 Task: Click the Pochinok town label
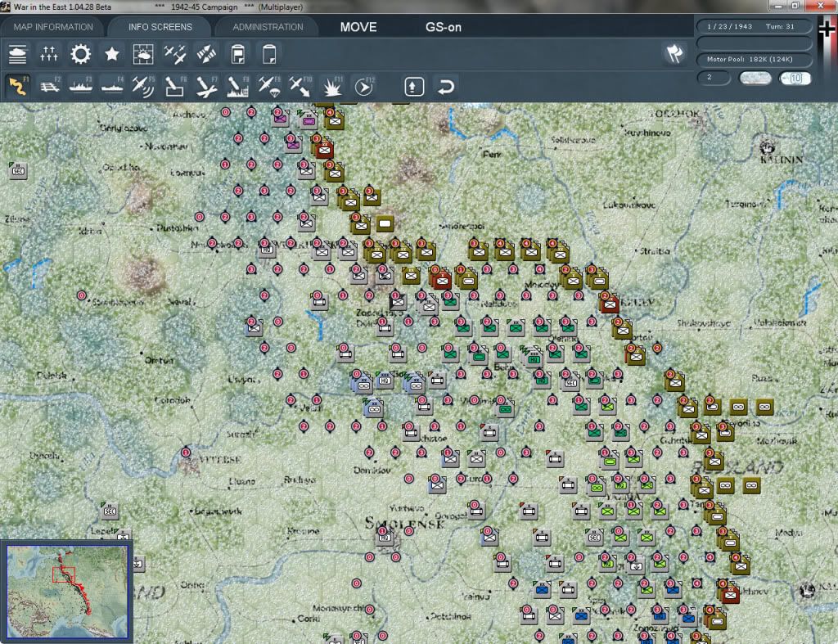tap(451, 616)
